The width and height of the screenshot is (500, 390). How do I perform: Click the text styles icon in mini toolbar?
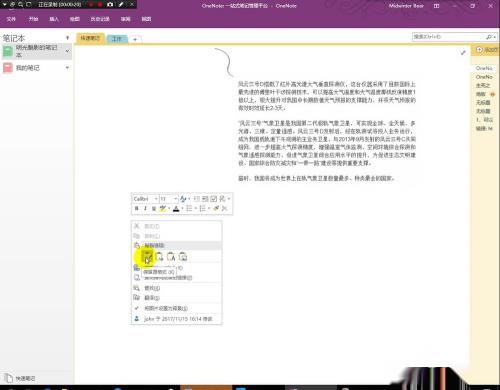[183, 199]
